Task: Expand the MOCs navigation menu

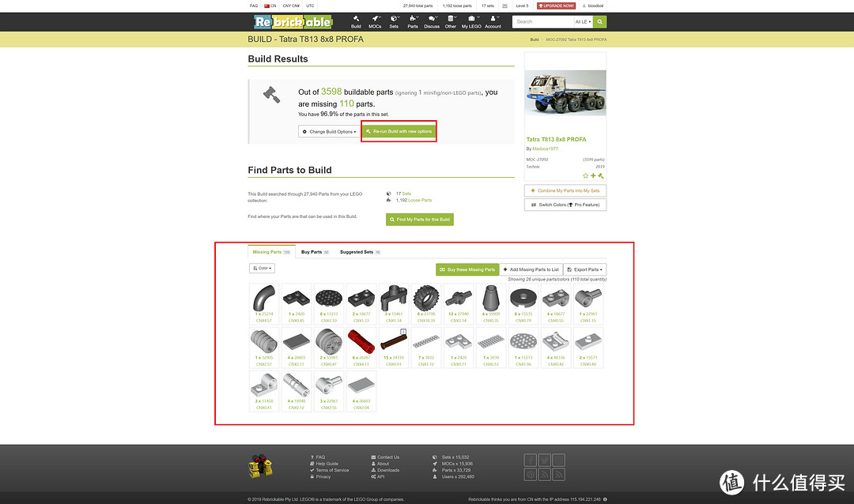Action: 375,22
